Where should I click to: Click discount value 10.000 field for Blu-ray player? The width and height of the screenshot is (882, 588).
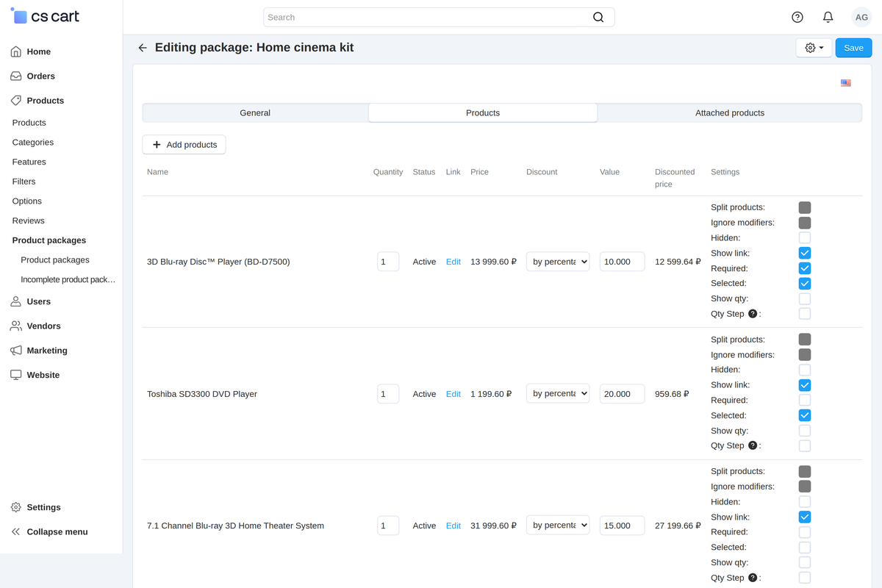622,262
